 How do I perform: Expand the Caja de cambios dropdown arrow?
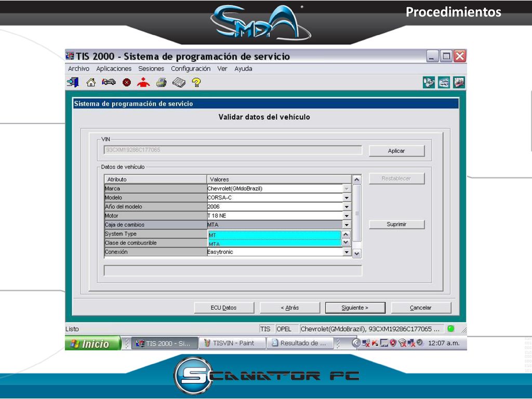tap(347, 224)
